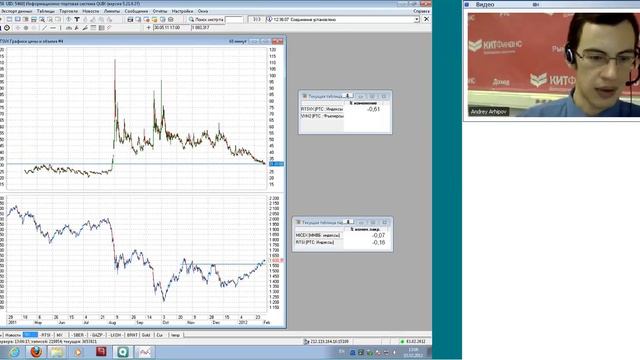Screen dimensions: 640x360
Task: Expand the connection status message dropdown
Action: point(417,20)
